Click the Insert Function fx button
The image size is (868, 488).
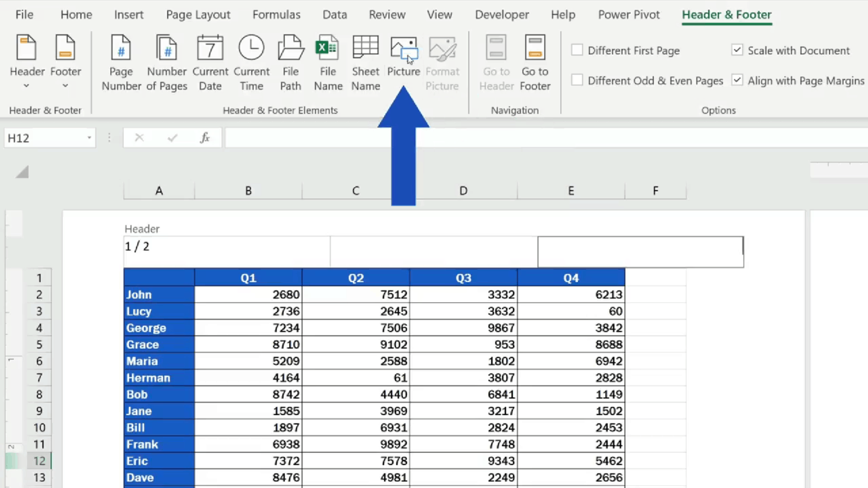[205, 137]
